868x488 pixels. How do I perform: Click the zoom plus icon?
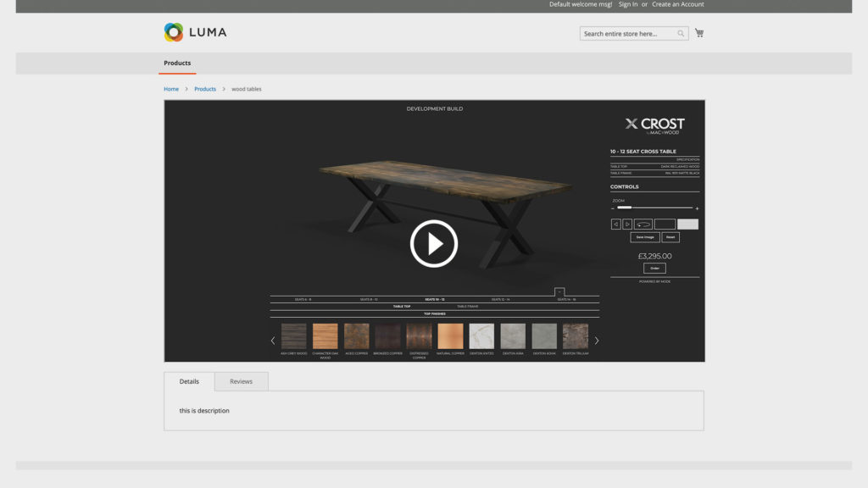pos(697,208)
